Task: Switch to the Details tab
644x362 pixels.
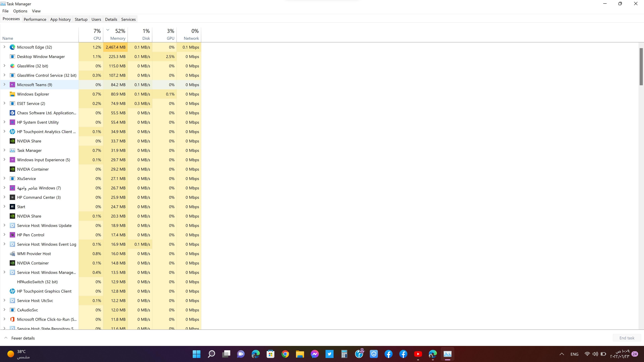Action: pyautogui.click(x=111, y=19)
